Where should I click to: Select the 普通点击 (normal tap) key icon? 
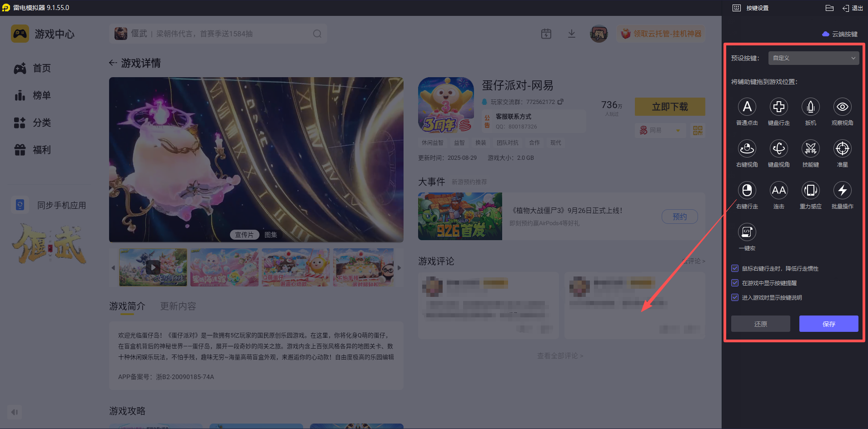tap(747, 107)
